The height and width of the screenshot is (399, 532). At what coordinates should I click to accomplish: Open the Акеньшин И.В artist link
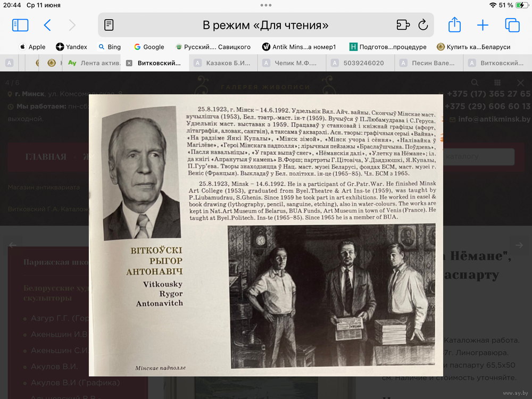pos(60,335)
